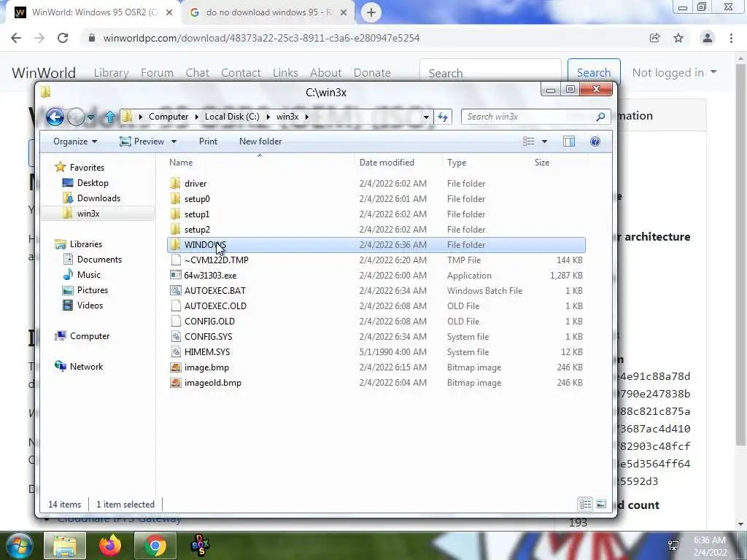Switch to large thumbnails view in status bar

[601, 504]
